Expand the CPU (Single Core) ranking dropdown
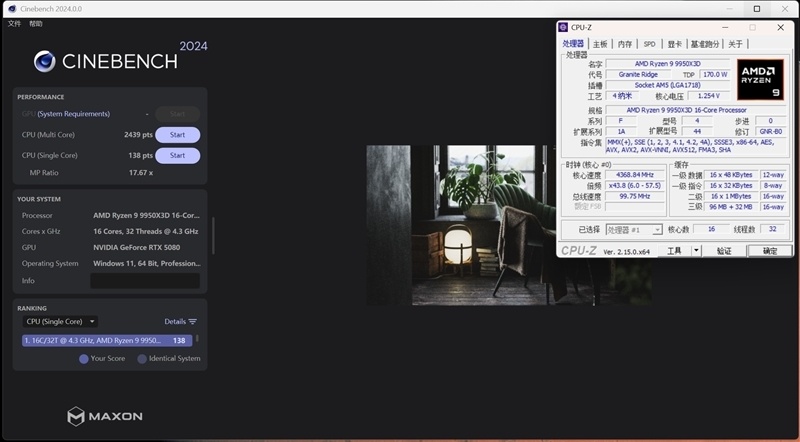The width and height of the screenshot is (800, 442). point(60,322)
